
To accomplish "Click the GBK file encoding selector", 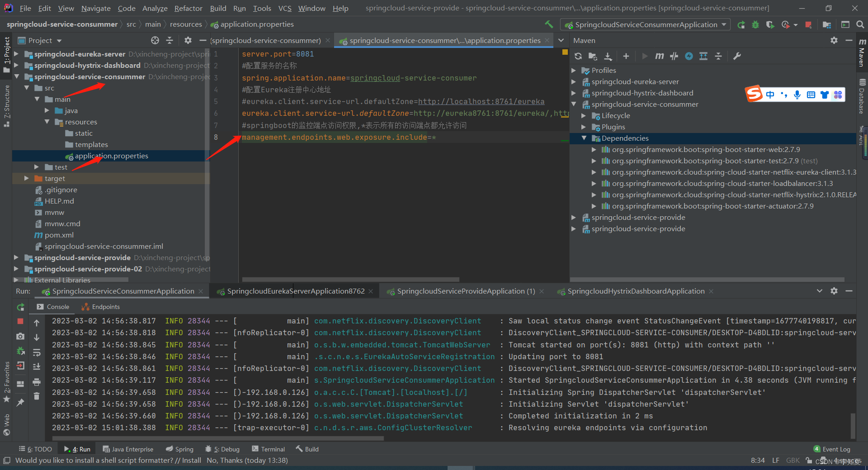I will tap(793, 461).
